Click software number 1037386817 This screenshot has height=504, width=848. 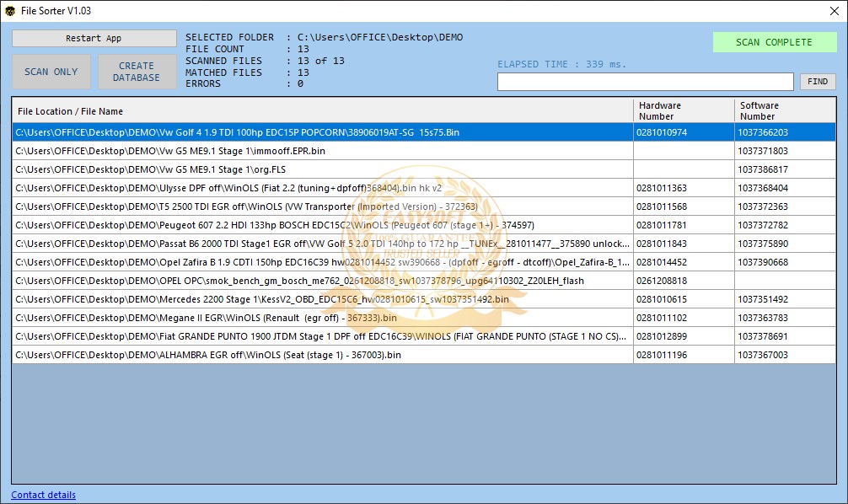[763, 169]
